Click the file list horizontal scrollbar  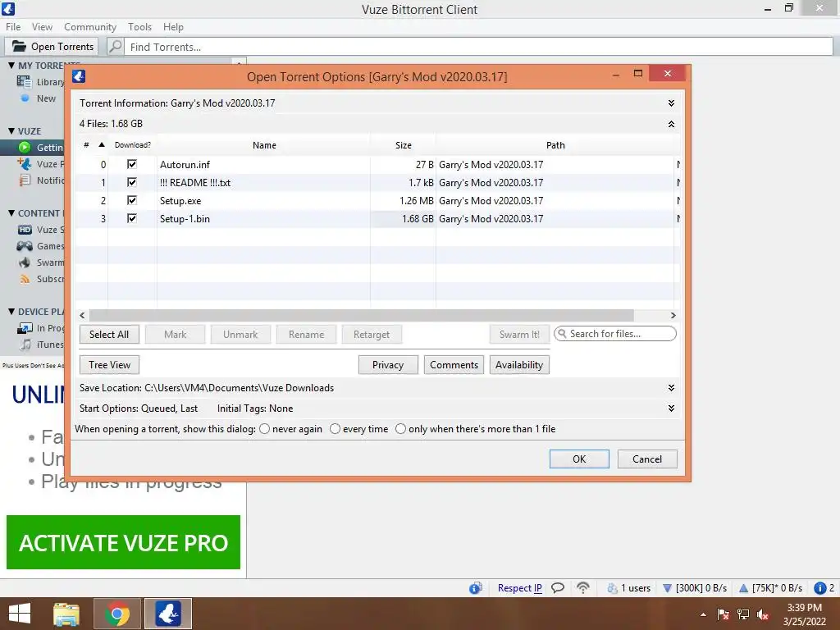tap(361, 315)
